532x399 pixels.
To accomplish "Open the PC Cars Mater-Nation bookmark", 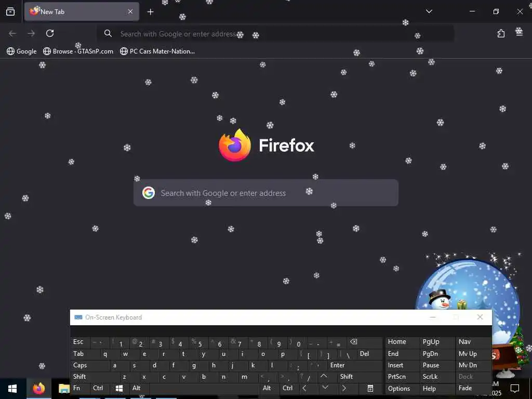I will 157,51.
